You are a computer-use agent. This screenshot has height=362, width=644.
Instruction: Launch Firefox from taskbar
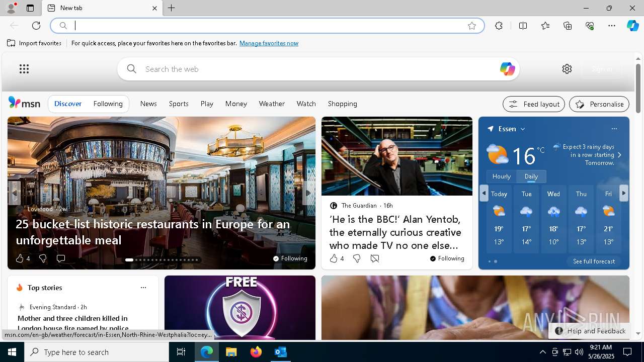click(256, 352)
